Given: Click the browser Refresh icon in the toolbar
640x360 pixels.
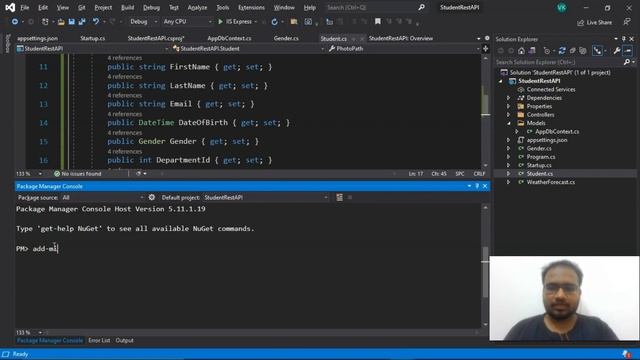Looking at the screenshot, I should pos(275,22).
